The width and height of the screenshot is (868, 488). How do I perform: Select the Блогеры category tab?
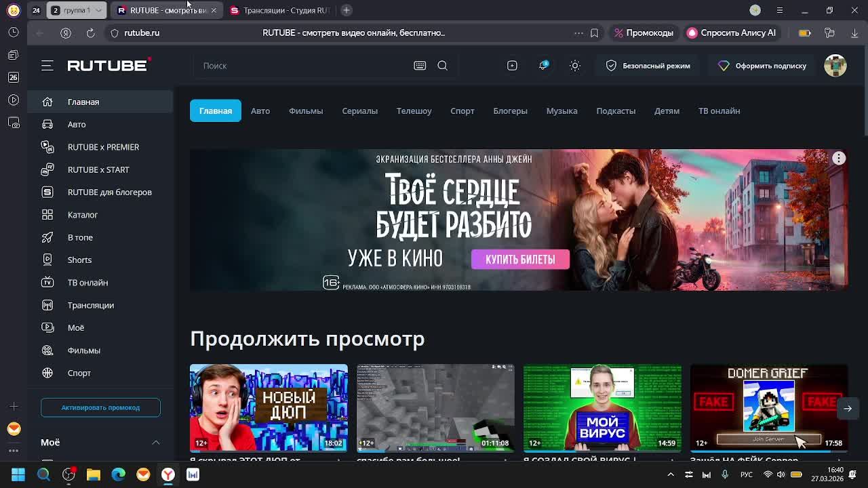[510, 110]
